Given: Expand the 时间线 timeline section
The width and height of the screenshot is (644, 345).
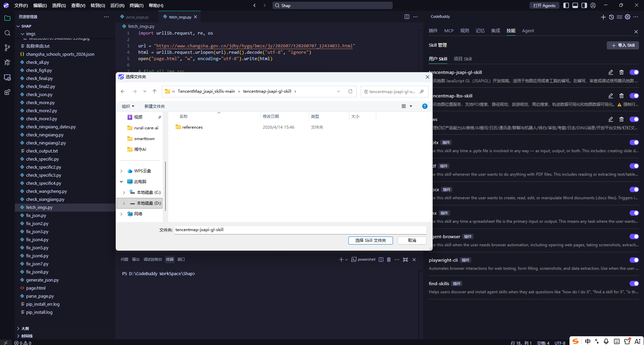Looking at the screenshot, I should tap(18, 336).
